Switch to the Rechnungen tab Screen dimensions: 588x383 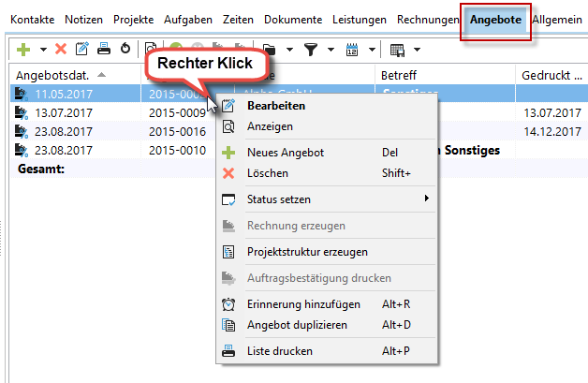point(428,19)
